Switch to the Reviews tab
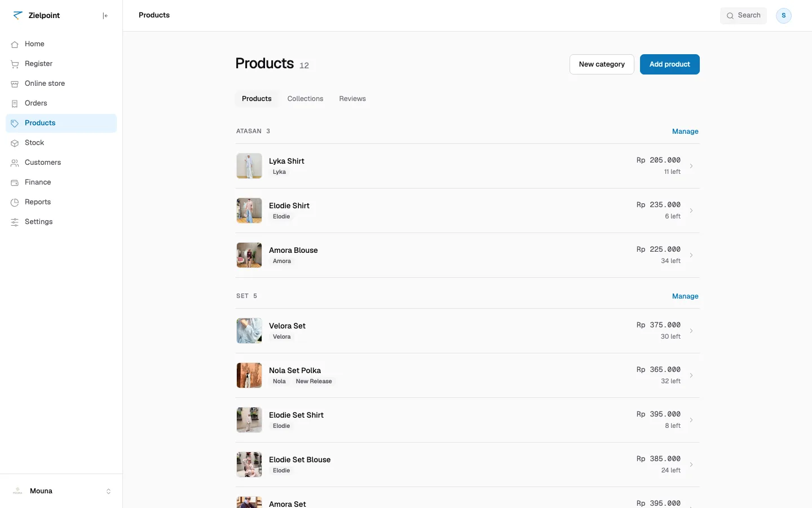812x508 pixels. point(352,99)
